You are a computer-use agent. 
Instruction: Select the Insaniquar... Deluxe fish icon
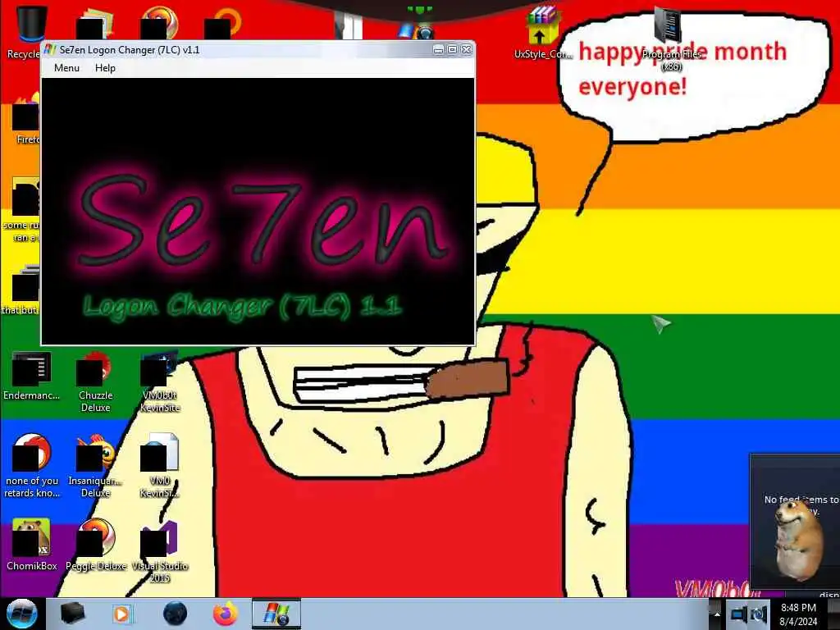pos(95,465)
